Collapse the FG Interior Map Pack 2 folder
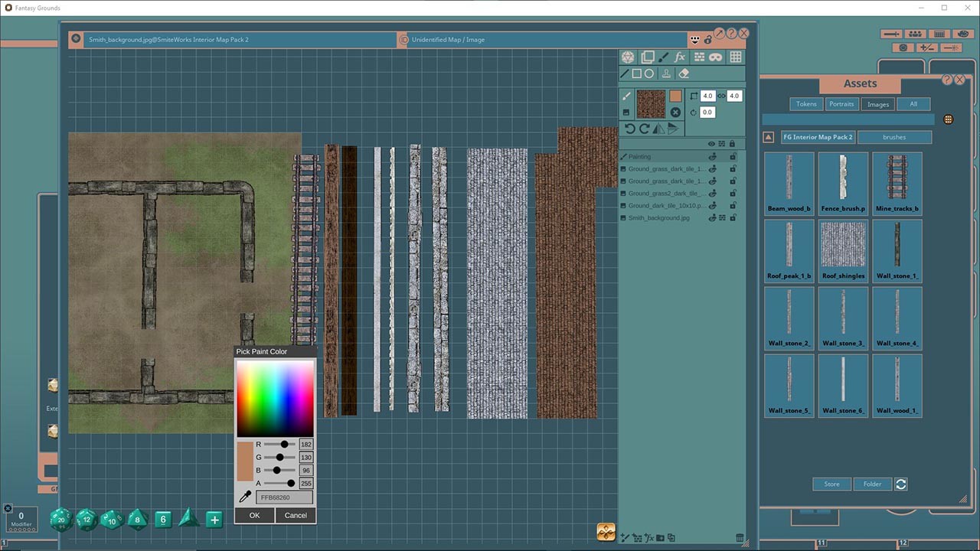Image resolution: width=980 pixels, height=551 pixels. (768, 137)
